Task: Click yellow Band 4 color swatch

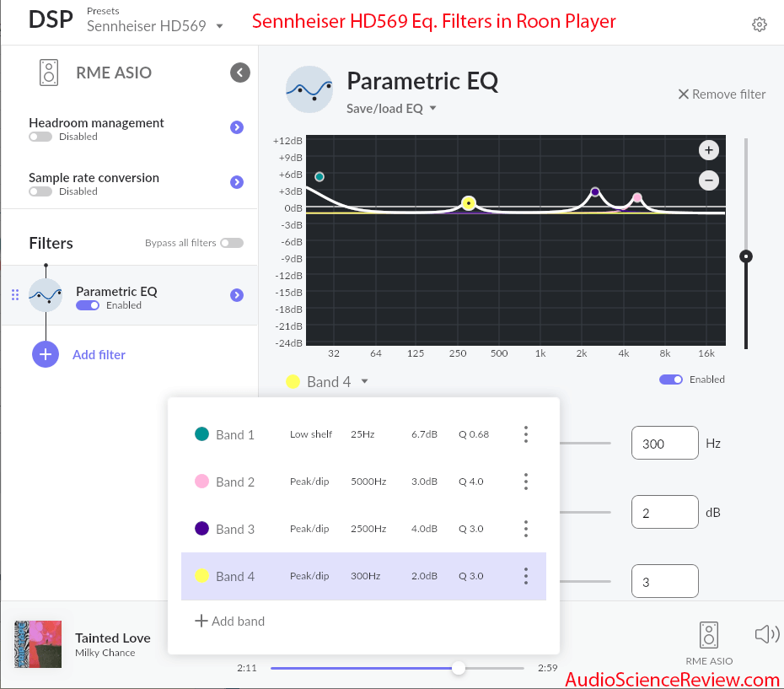Action: (293, 382)
